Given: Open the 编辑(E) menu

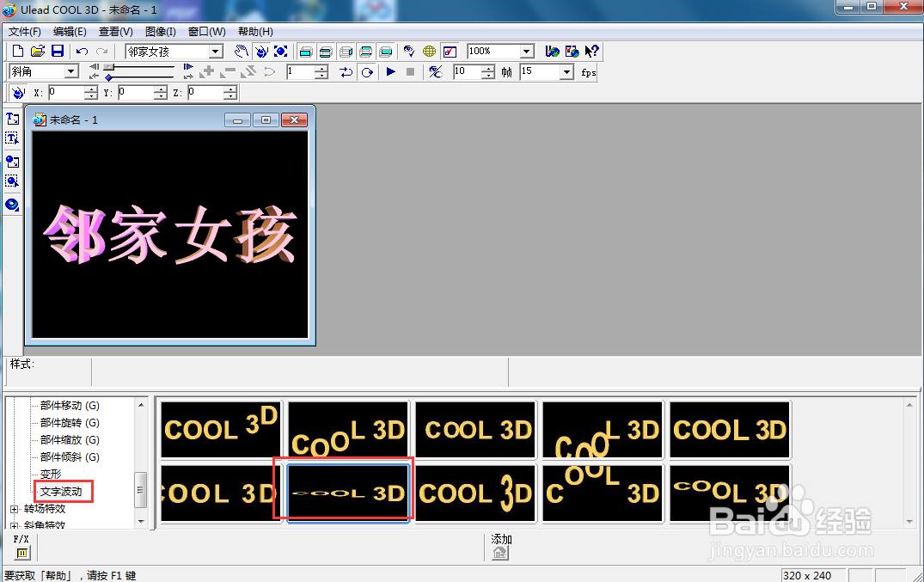Looking at the screenshot, I should 70,32.
